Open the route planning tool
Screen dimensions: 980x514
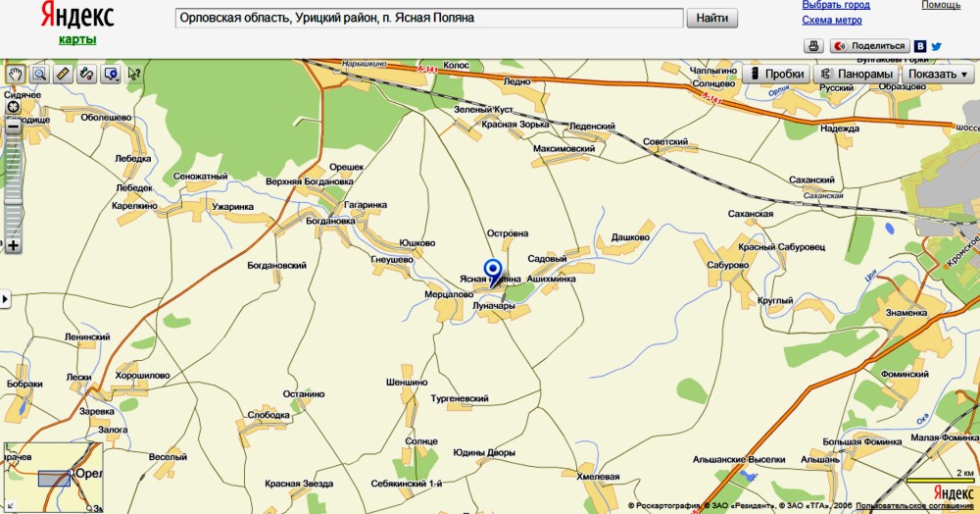click(86, 74)
